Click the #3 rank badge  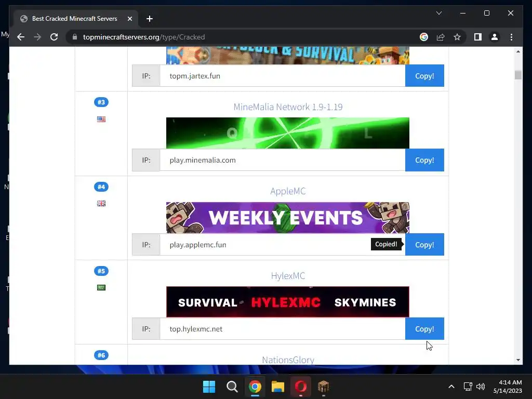pos(101,102)
